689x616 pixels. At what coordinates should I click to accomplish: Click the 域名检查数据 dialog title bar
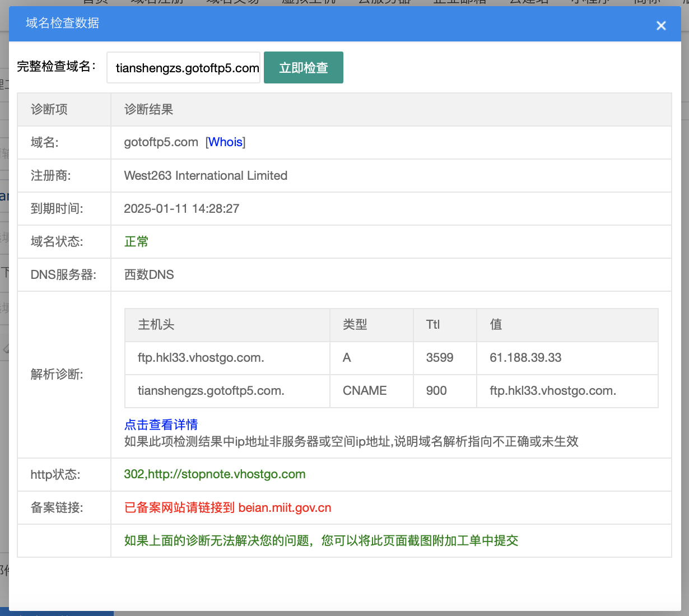(336, 24)
